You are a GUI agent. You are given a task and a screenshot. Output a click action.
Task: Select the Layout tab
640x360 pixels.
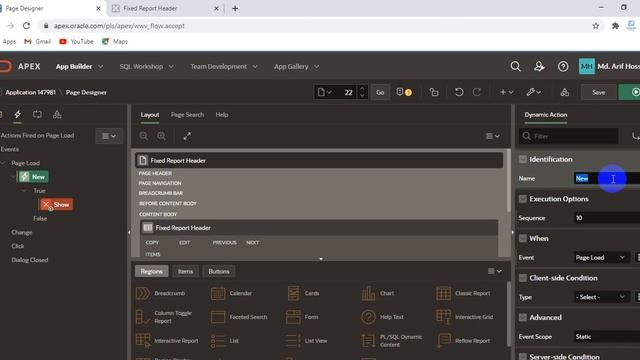(150, 115)
